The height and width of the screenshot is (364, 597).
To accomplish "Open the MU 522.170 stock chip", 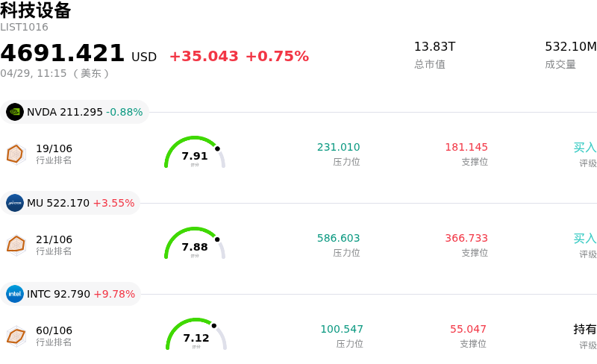I will pyautogui.click(x=71, y=203).
